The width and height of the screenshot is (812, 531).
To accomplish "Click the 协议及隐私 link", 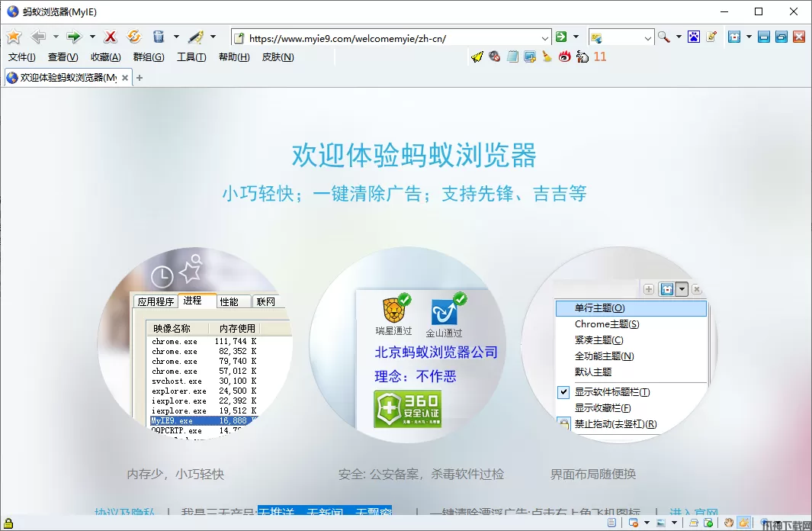I will [x=125, y=512].
